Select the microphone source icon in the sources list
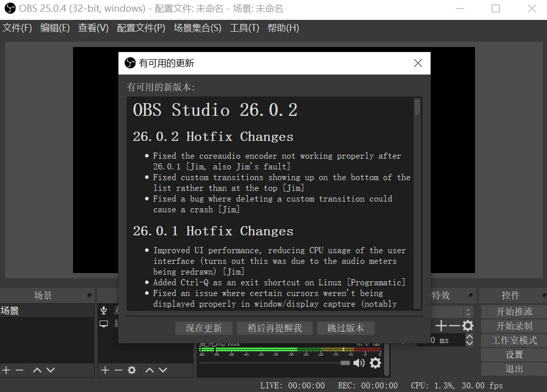Screen dimensions: 547x392 [x=104, y=310]
